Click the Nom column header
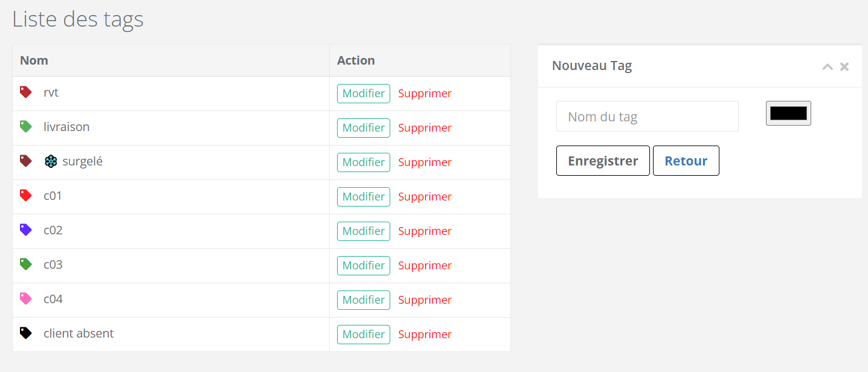Image resolution: width=868 pixels, height=372 pixels. tap(34, 60)
